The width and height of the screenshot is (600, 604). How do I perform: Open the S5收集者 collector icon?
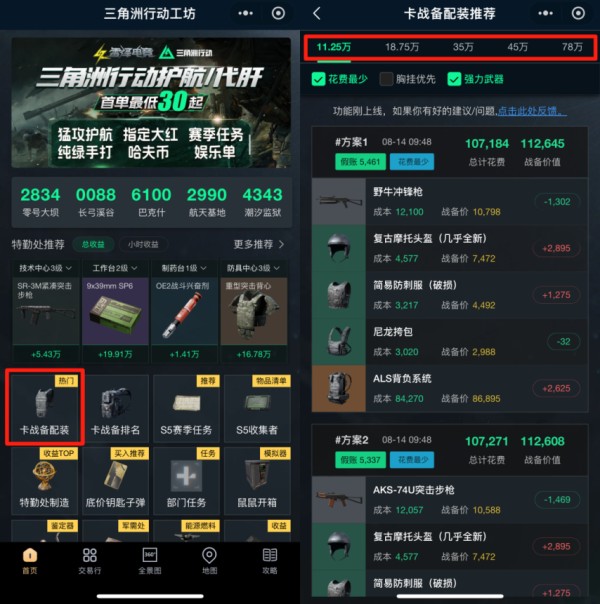(257, 408)
